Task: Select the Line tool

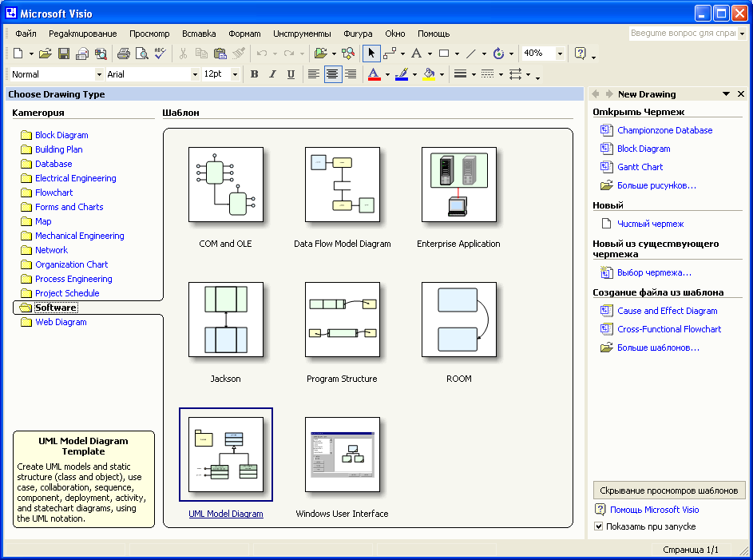Action: (x=471, y=54)
